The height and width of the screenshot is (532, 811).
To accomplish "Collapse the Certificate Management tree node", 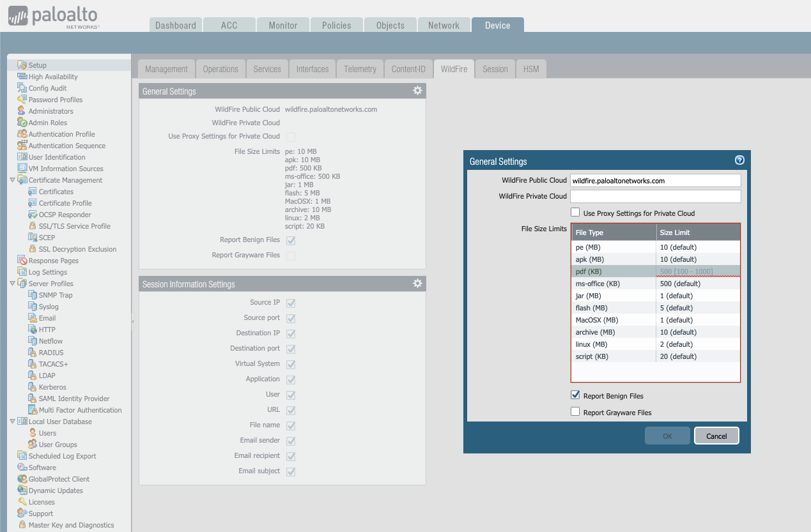I will [x=12, y=180].
